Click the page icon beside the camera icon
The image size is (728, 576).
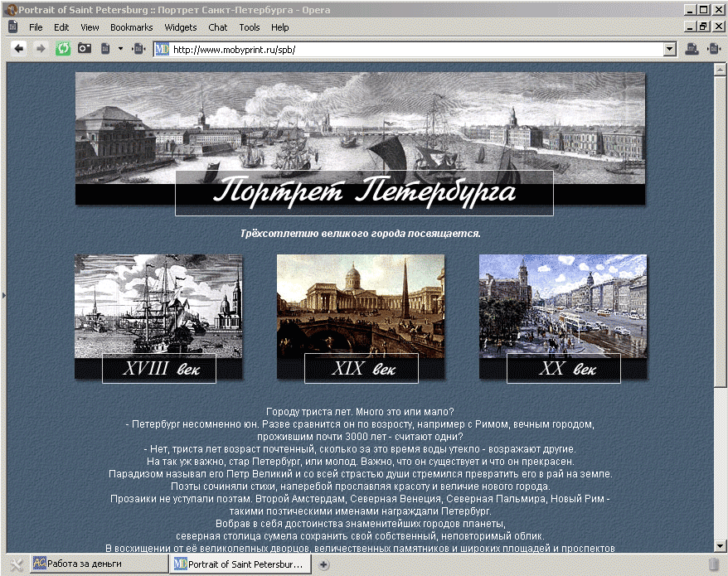coord(105,49)
